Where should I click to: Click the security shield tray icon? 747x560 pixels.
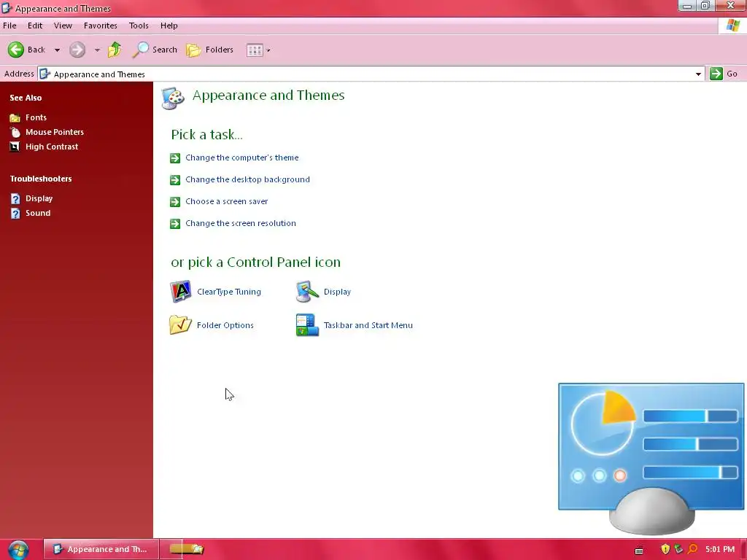(665, 549)
